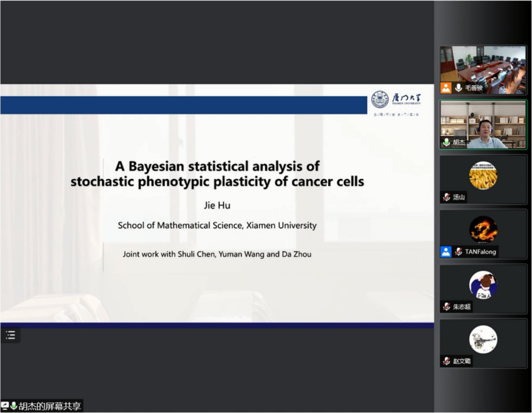Click the green microphone icon on 胡杰's tile

pos(447,143)
